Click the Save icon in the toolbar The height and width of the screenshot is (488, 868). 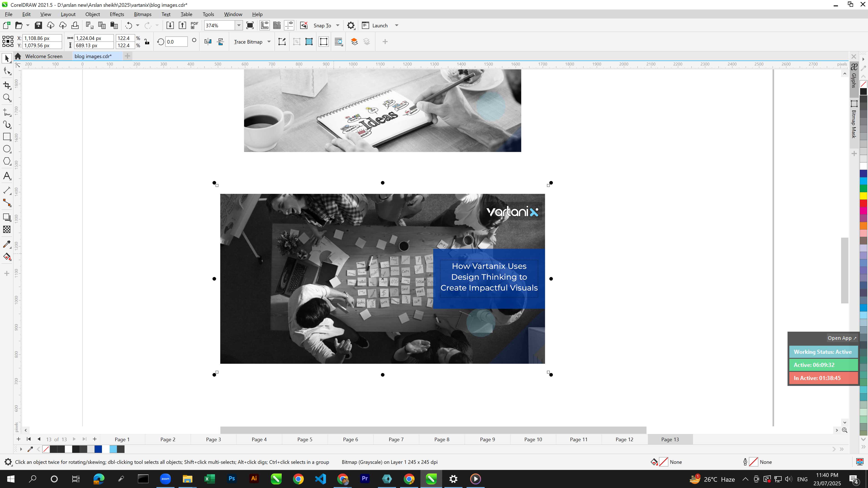point(38,25)
